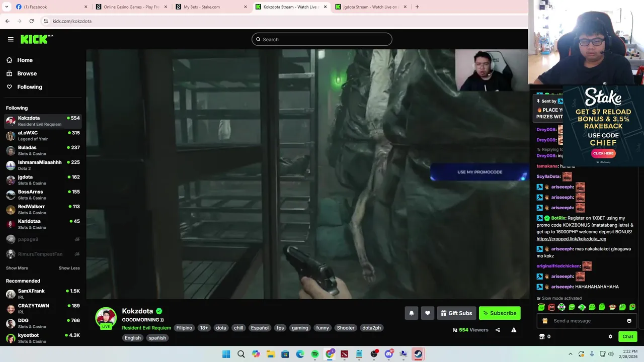This screenshot has height=362, width=644.
Task: Open the emote picker smiley icon
Action: click(x=629, y=321)
